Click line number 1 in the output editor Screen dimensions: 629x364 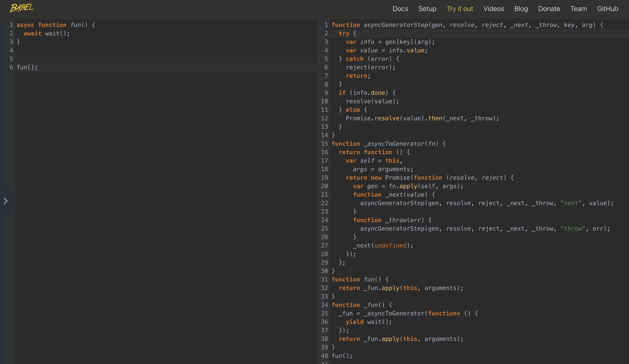(326, 25)
